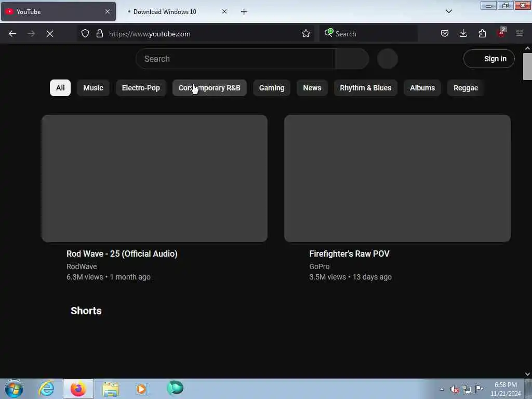Select the Rhythm & Blues filter chip

tap(365, 88)
